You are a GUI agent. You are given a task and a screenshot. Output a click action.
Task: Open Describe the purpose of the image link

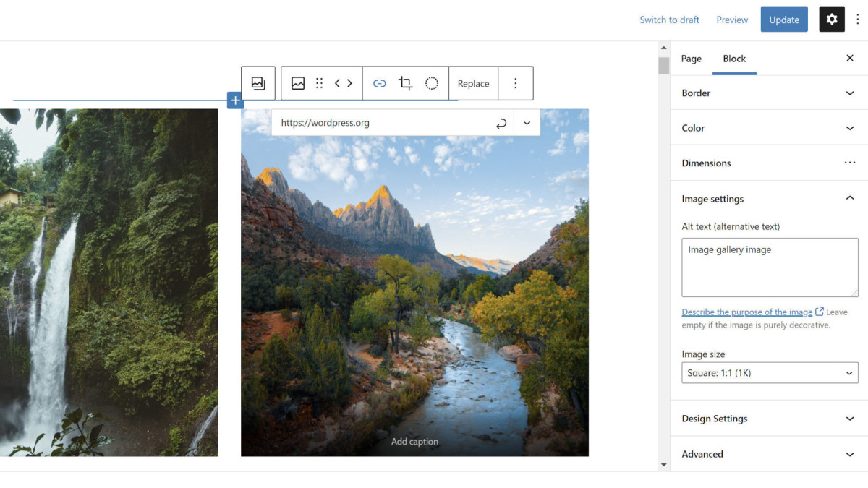click(x=747, y=312)
